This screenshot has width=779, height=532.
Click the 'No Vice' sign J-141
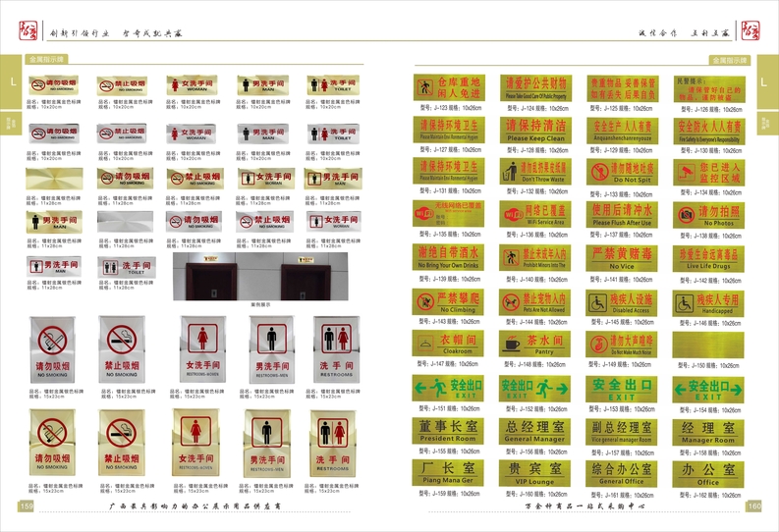pos(621,257)
